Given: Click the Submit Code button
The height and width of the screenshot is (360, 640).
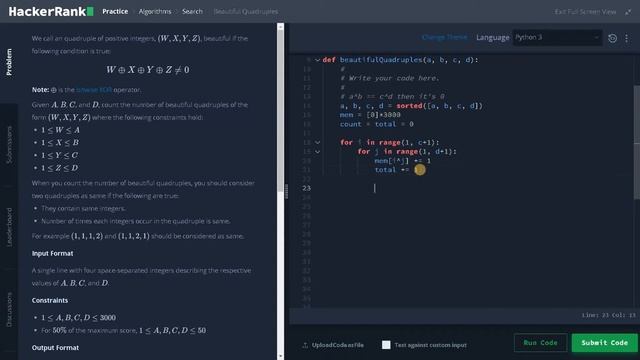Looking at the screenshot, I should (x=604, y=343).
